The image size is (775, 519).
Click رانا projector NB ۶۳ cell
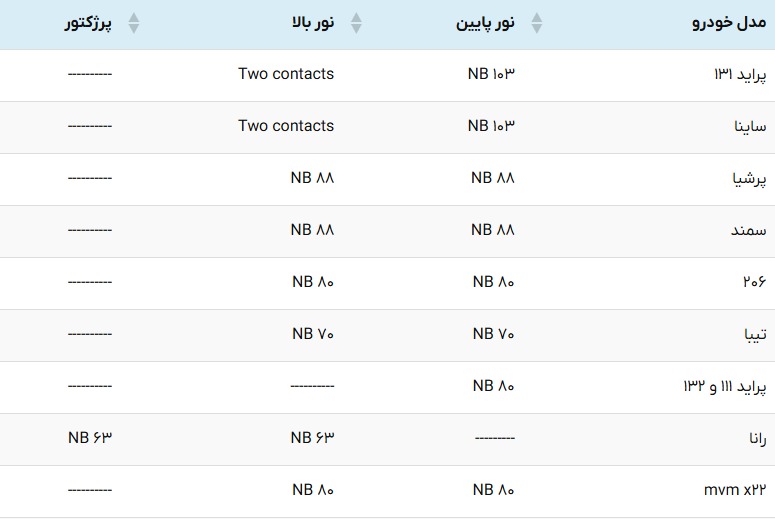tap(90, 437)
